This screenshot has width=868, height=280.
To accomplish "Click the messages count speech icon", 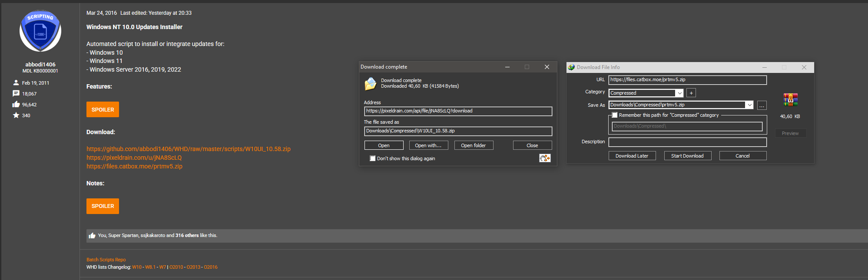I will pos(16,93).
